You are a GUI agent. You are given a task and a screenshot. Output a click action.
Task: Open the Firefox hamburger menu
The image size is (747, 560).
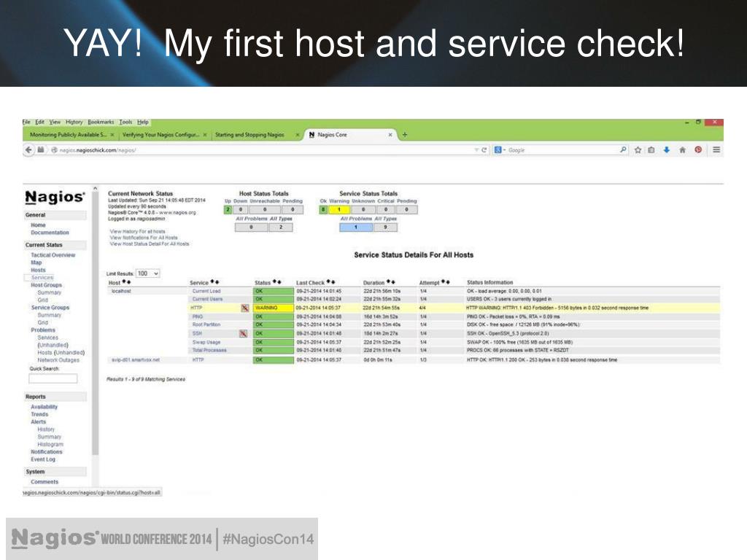click(716, 150)
